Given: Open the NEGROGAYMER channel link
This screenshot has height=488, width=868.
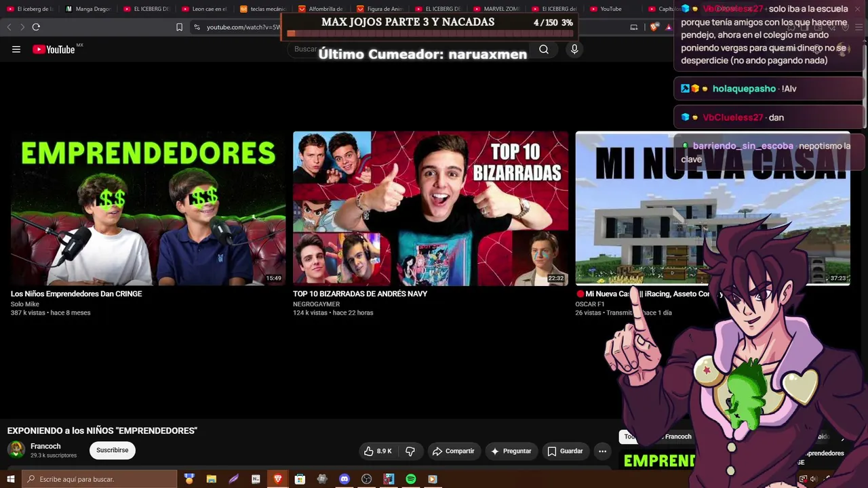Looking at the screenshot, I should (x=317, y=304).
